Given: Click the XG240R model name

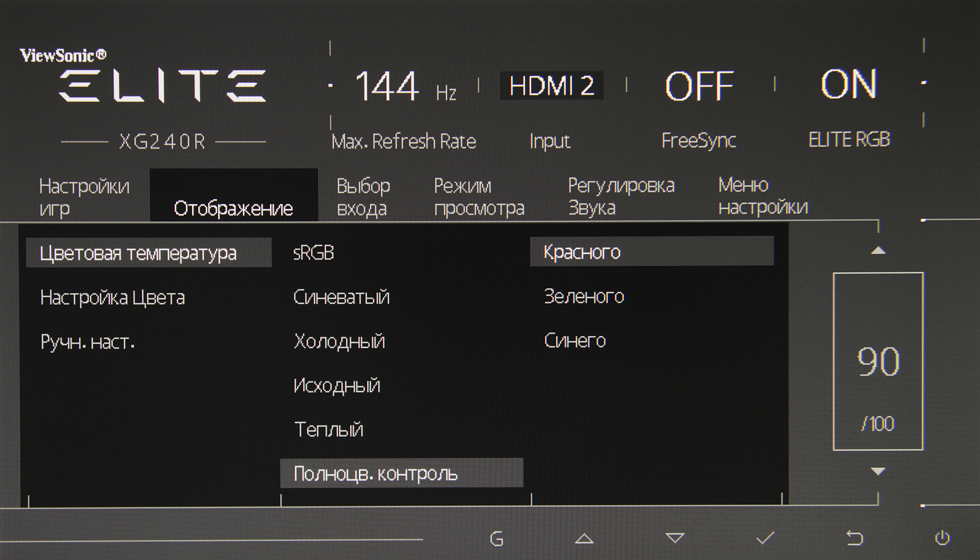Looking at the screenshot, I should pos(162,142).
